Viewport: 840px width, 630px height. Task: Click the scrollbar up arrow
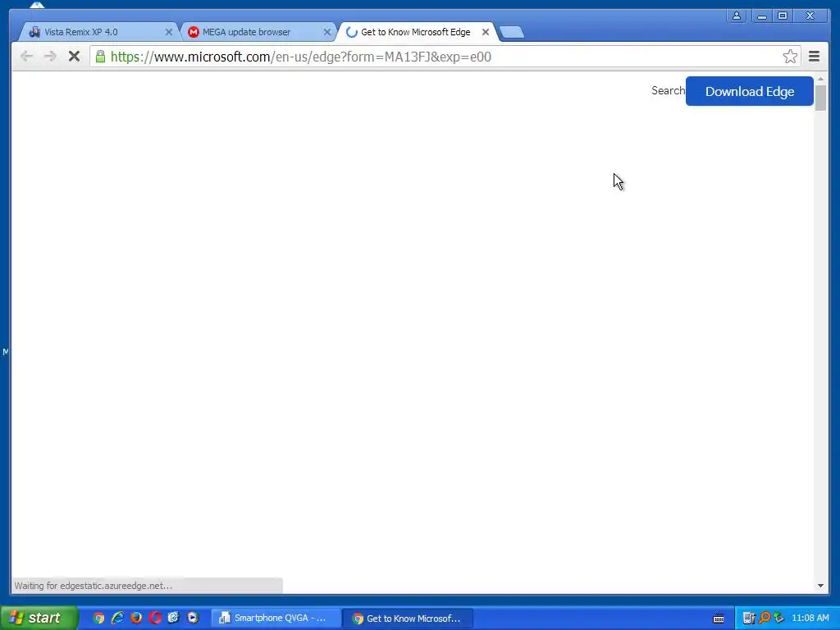(820, 79)
